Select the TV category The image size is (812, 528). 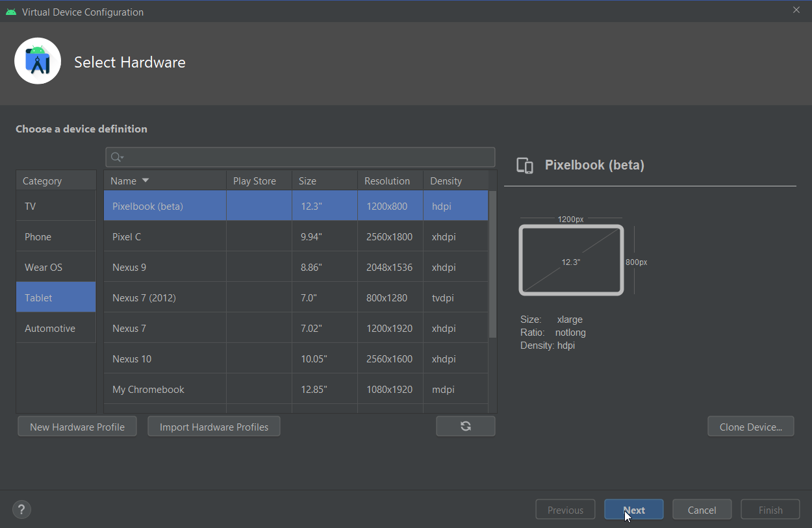56,206
